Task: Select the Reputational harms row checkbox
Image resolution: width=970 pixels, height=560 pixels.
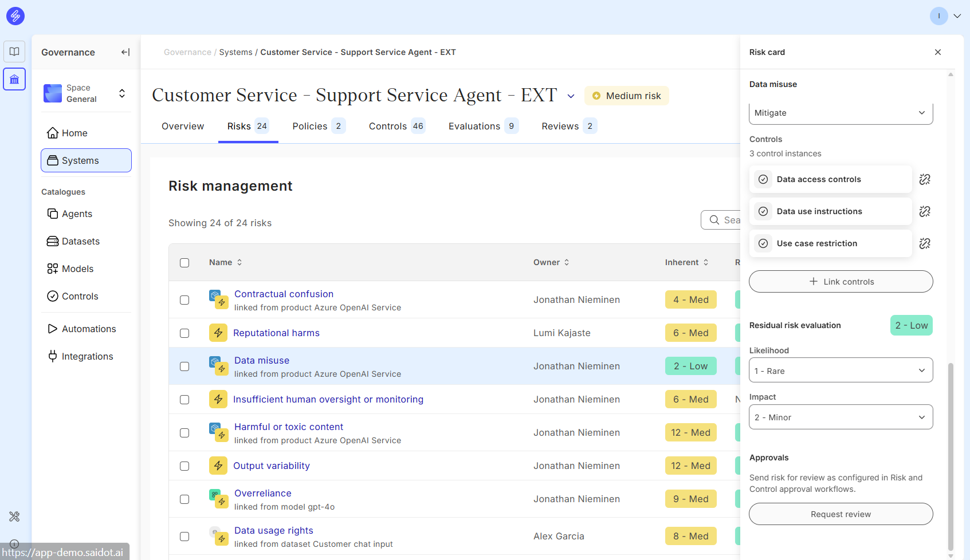Action: pos(184,333)
